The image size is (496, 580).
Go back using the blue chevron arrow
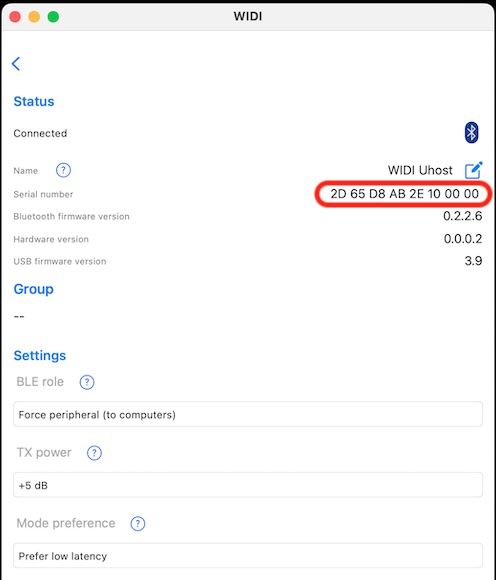pos(16,64)
